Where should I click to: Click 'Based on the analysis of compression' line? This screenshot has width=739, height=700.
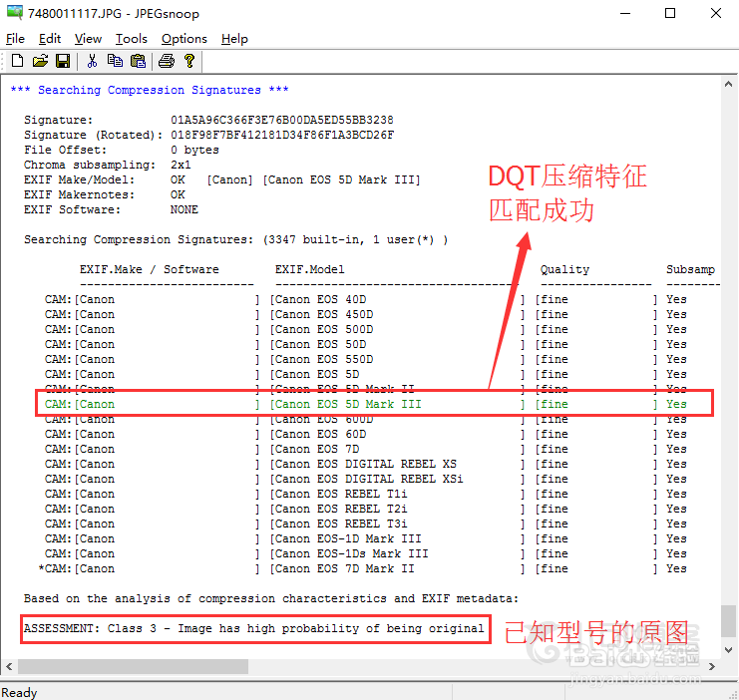(x=271, y=598)
